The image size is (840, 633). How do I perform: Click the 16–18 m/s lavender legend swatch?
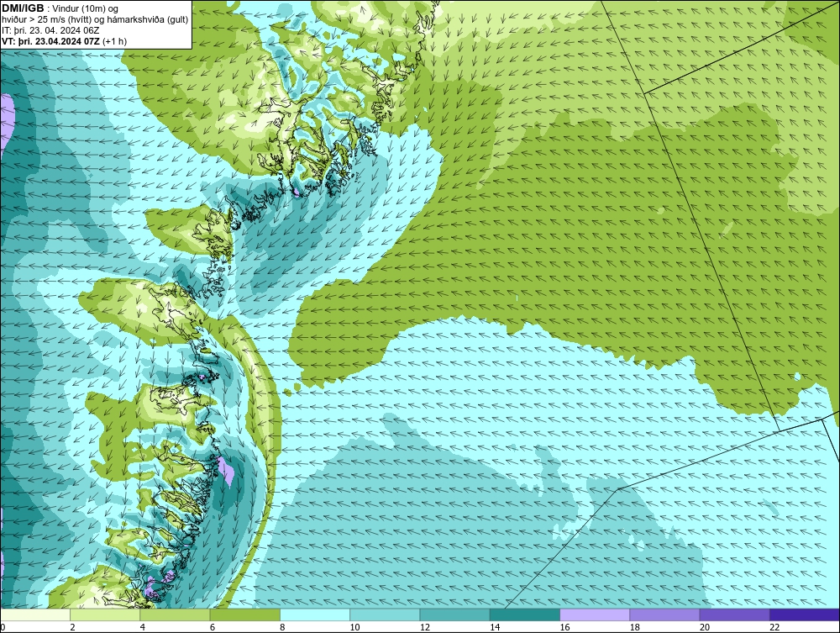pyautogui.click(x=595, y=615)
